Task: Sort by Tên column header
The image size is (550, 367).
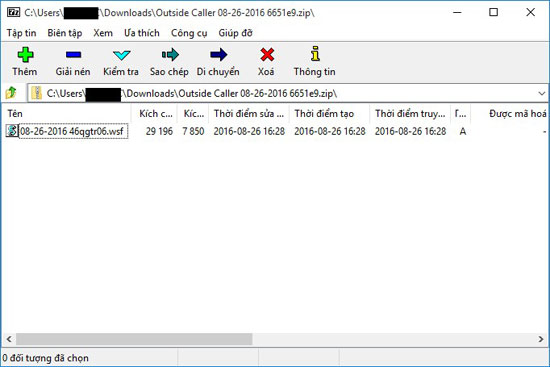Action: (x=66, y=114)
